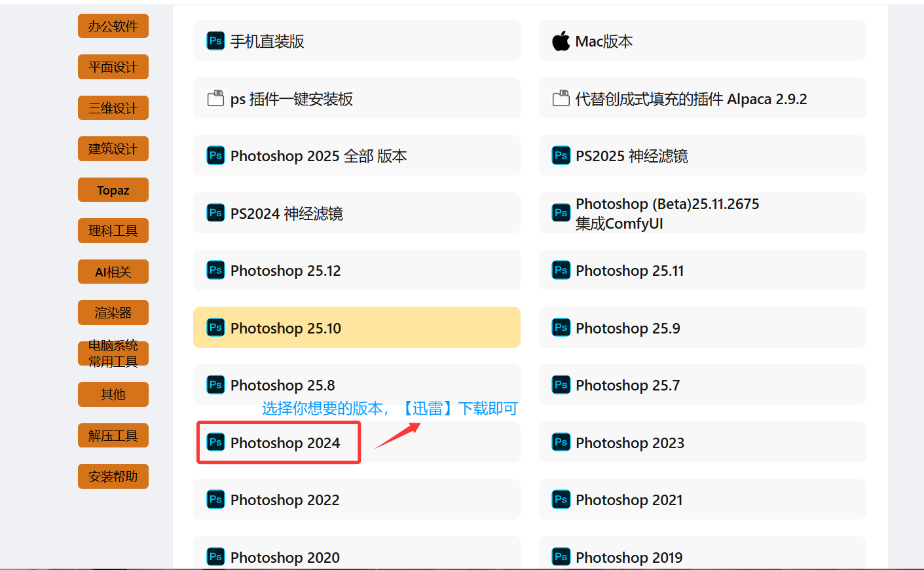Choose the Photoshop 25.9 version

[703, 328]
